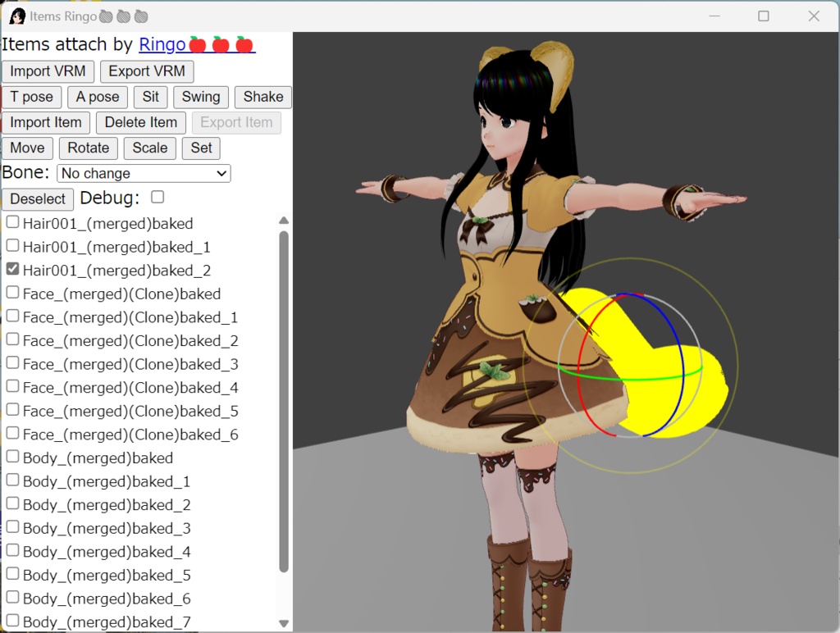Trigger the Shake animation
The width and height of the screenshot is (840, 633).
pyautogui.click(x=262, y=97)
